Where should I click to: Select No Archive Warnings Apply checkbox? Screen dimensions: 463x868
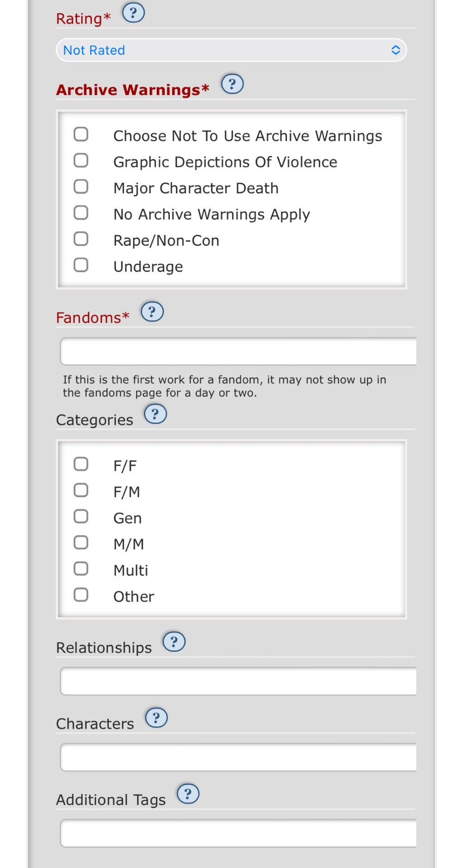pyautogui.click(x=81, y=212)
